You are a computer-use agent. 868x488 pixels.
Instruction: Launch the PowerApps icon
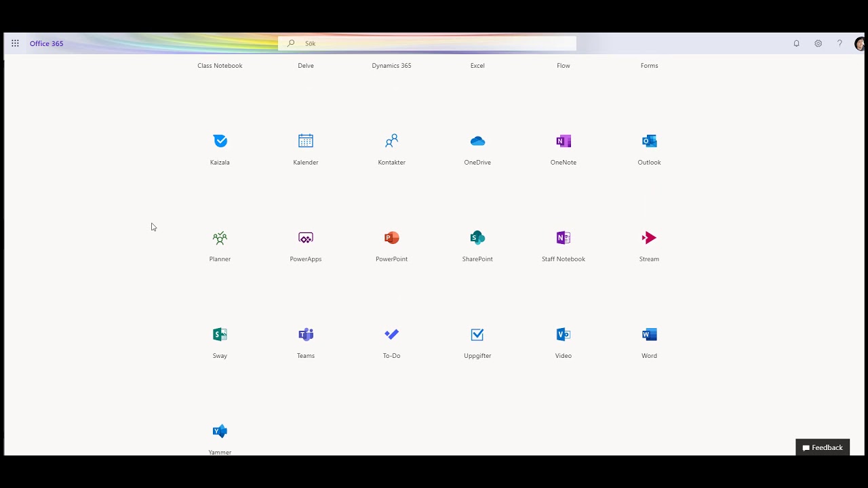(x=306, y=238)
